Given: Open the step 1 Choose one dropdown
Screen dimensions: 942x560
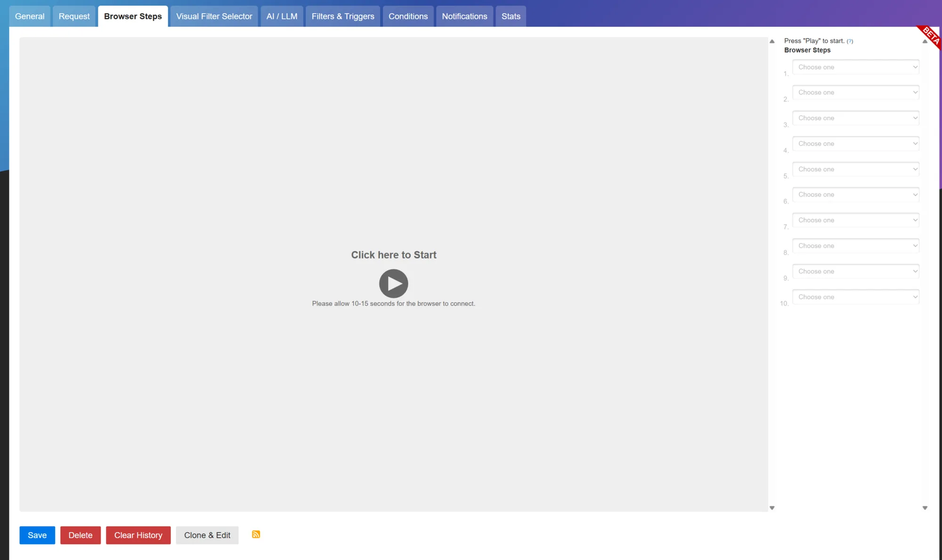Looking at the screenshot, I should (x=856, y=67).
